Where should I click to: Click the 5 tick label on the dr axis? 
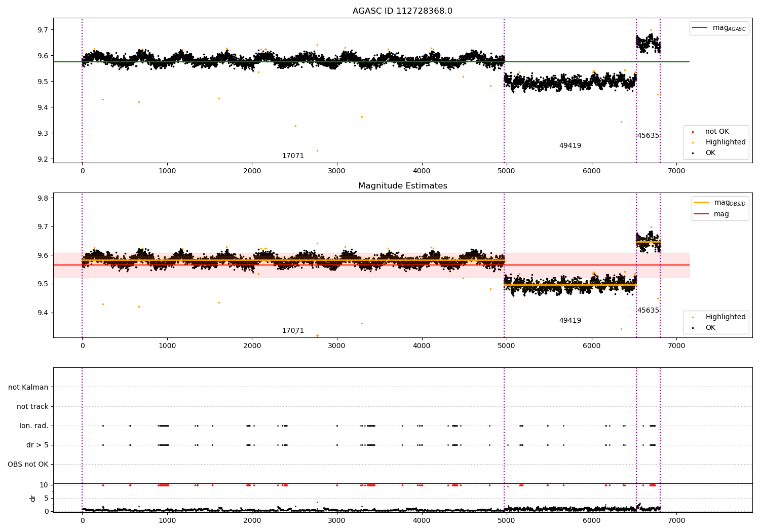point(46,499)
